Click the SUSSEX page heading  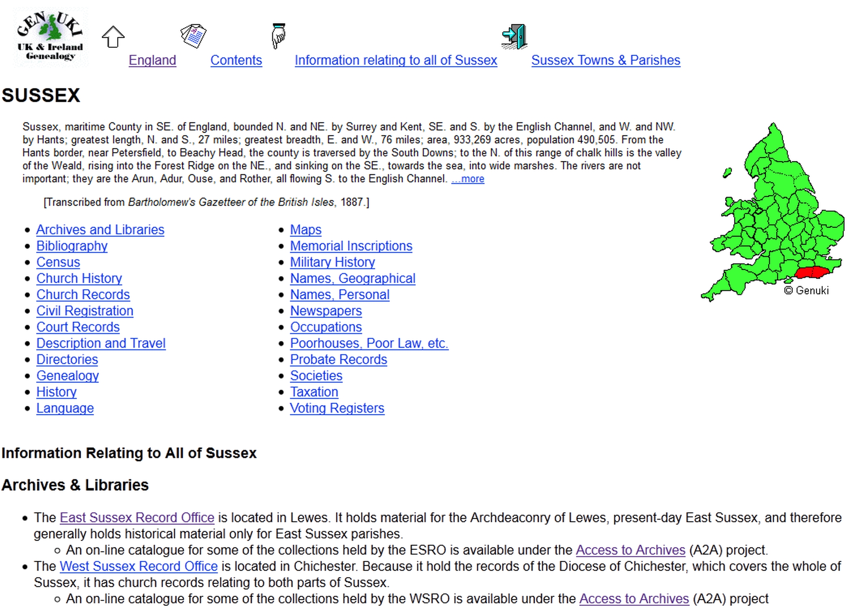41,96
